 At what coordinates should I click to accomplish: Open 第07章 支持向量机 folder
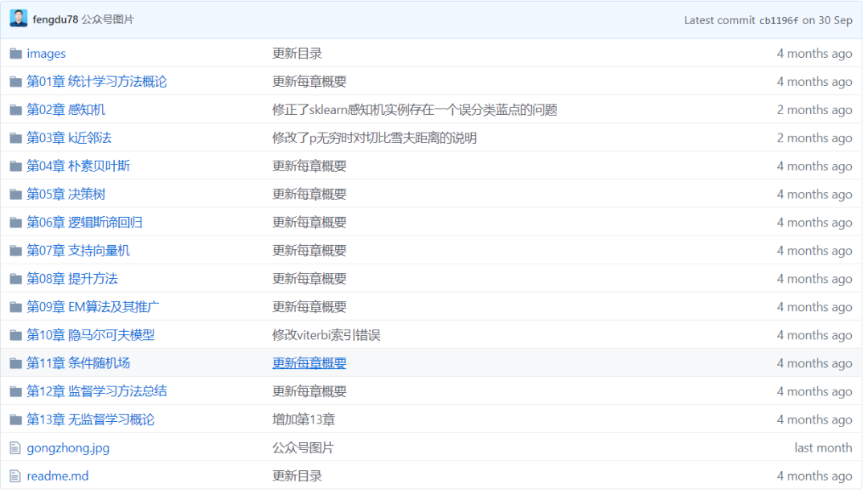tap(78, 251)
